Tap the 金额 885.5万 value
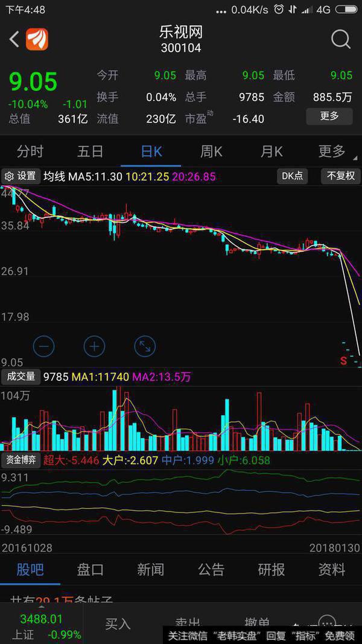The image size is (362, 644). point(332,97)
